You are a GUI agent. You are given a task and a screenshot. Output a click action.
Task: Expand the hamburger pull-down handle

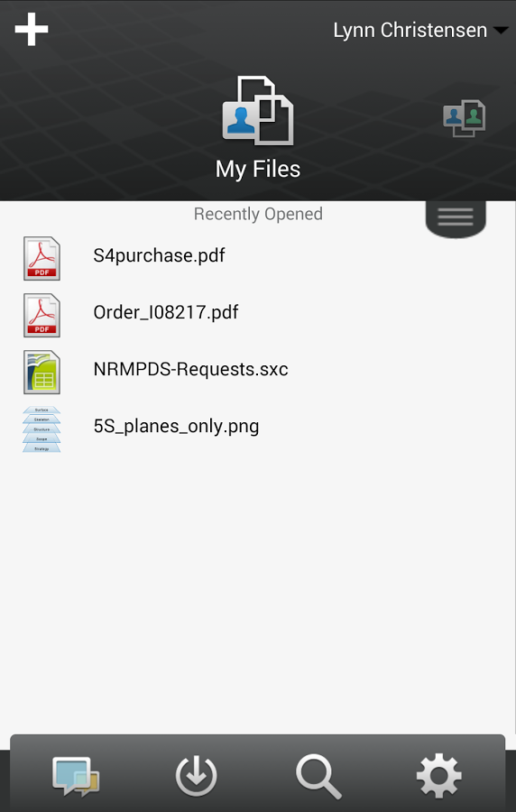[x=456, y=217]
